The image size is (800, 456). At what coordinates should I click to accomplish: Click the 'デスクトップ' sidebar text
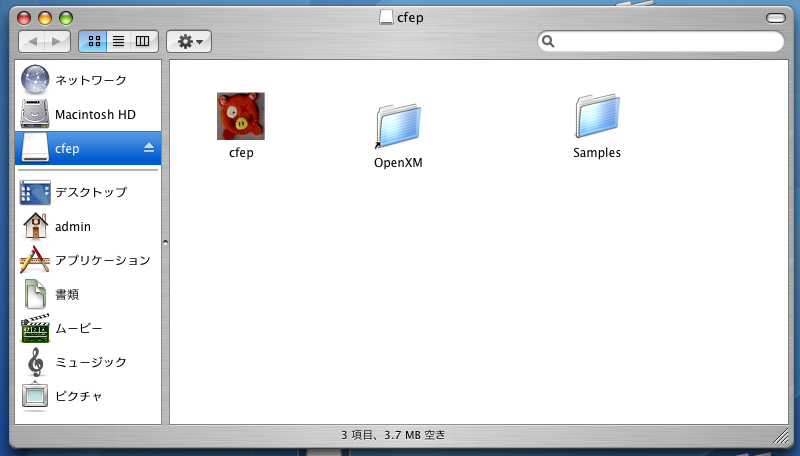point(91,192)
